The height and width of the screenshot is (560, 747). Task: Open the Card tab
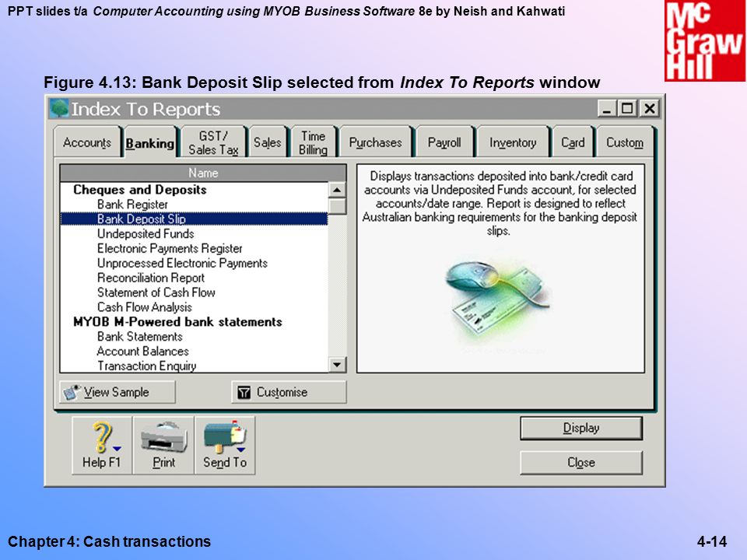(x=573, y=142)
